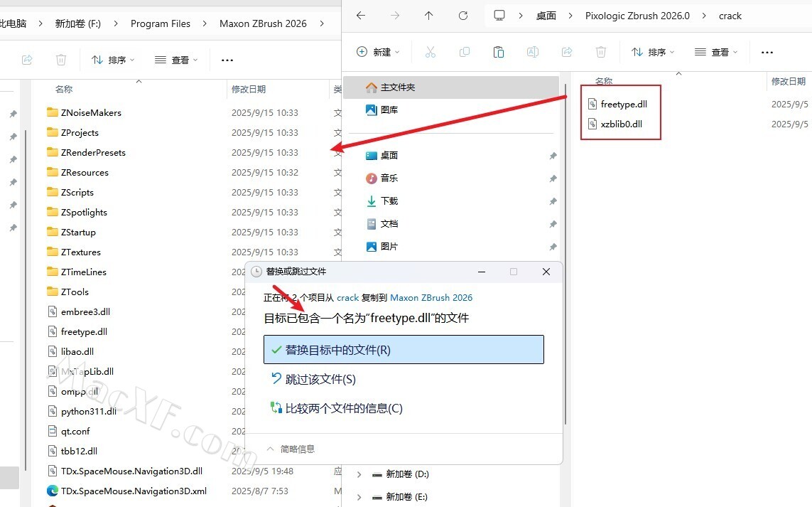Unpin 音乐 from quick access
The height and width of the screenshot is (507, 812).
(x=553, y=178)
